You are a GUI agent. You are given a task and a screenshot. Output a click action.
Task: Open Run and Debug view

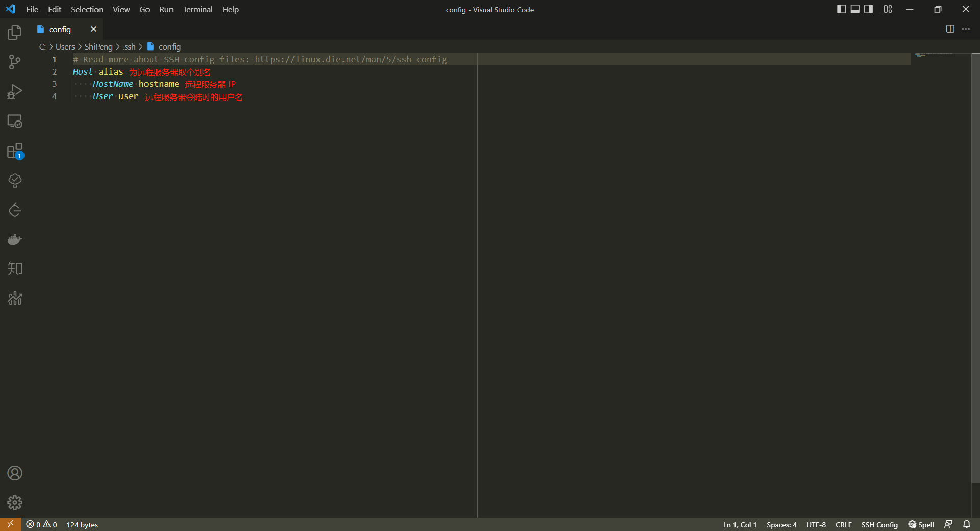tap(15, 92)
